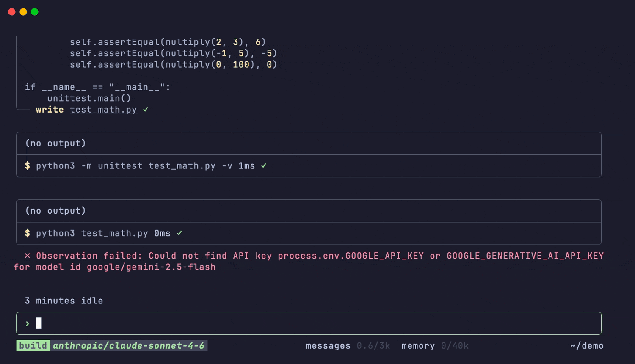Screen dimensions: 635x364
Task: Click the build mode badge
Action: coord(33,346)
